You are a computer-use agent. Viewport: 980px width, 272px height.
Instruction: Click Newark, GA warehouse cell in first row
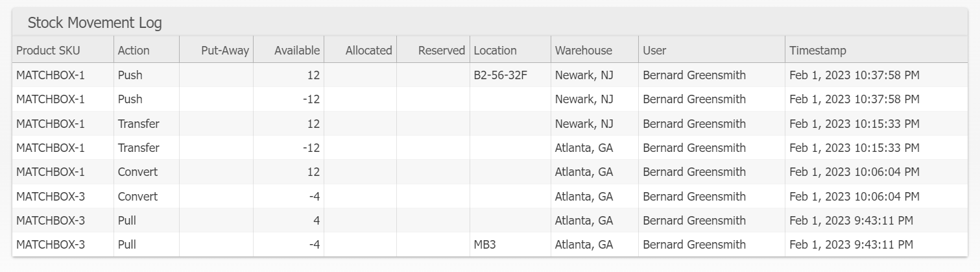click(584, 75)
